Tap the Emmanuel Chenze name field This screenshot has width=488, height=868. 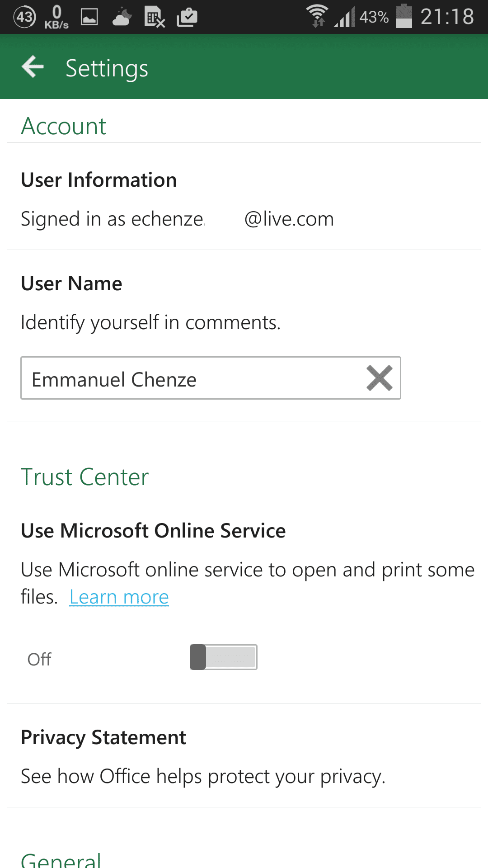click(x=211, y=378)
